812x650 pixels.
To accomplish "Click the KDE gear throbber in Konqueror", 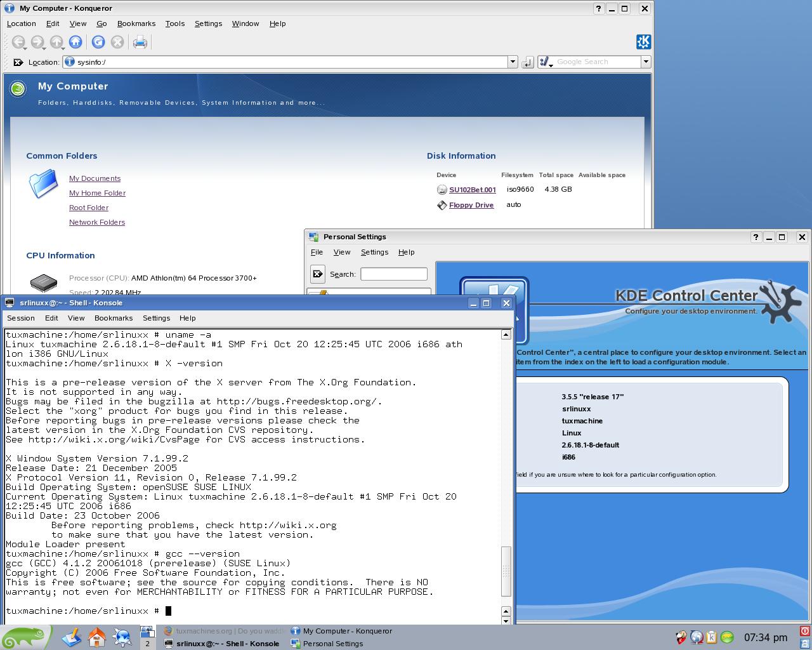I will tap(643, 42).
